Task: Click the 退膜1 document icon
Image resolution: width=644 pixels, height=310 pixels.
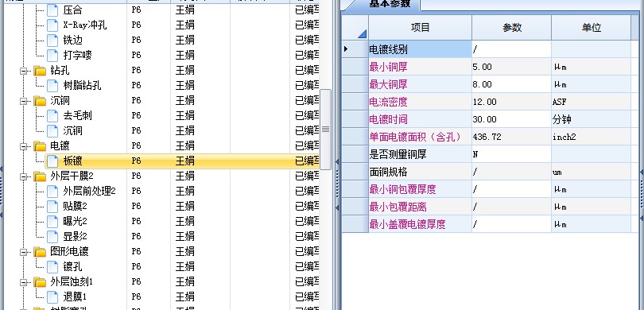Action: [52, 296]
